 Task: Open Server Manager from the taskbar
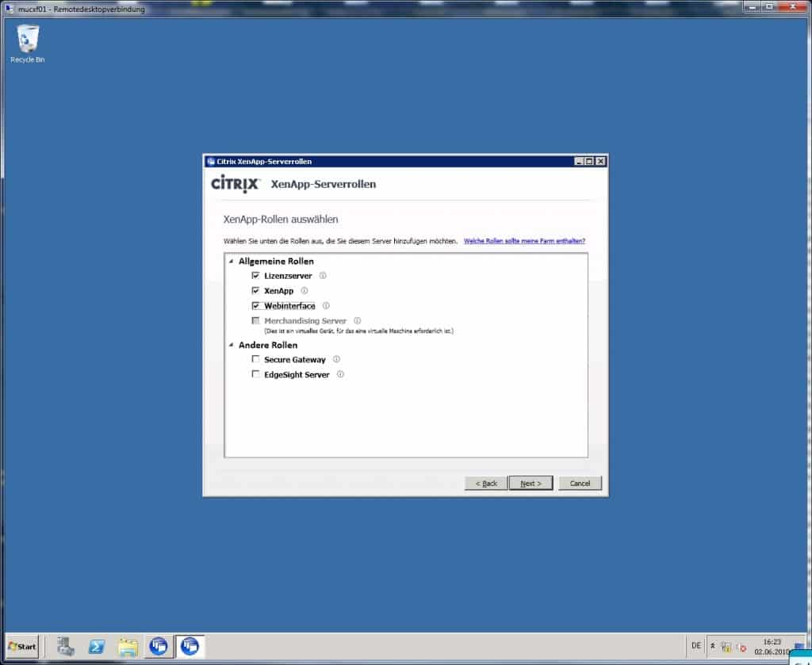click(x=66, y=646)
